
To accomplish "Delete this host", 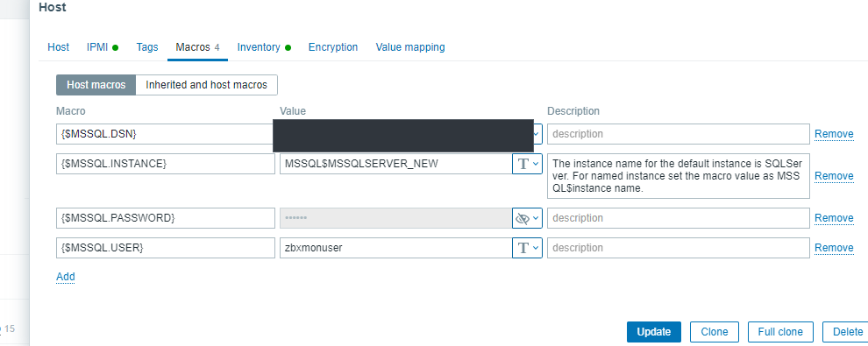I will coord(844,332).
